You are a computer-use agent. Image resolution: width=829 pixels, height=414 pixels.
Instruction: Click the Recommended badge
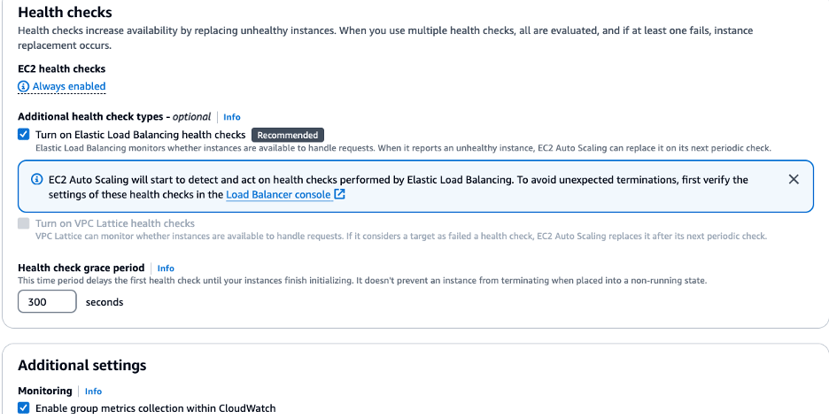pyautogui.click(x=288, y=135)
